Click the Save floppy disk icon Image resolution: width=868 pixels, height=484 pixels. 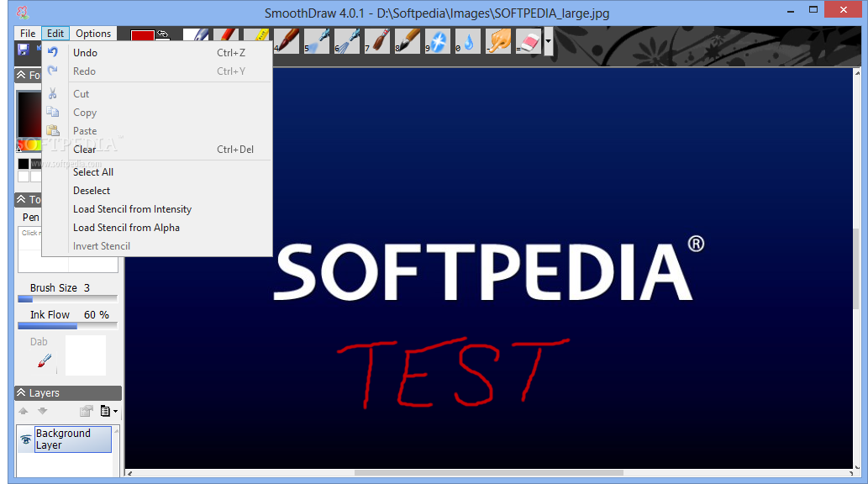[x=24, y=50]
